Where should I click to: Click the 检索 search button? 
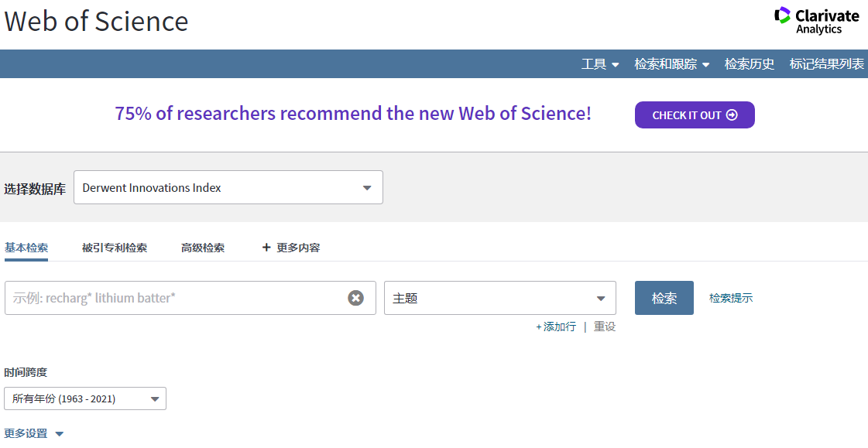pyautogui.click(x=664, y=298)
